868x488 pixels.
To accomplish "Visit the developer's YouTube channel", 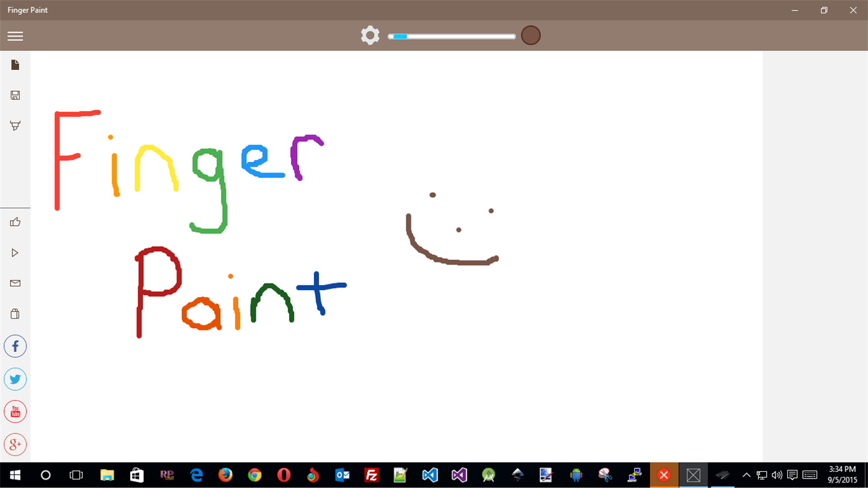I will (x=15, y=411).
